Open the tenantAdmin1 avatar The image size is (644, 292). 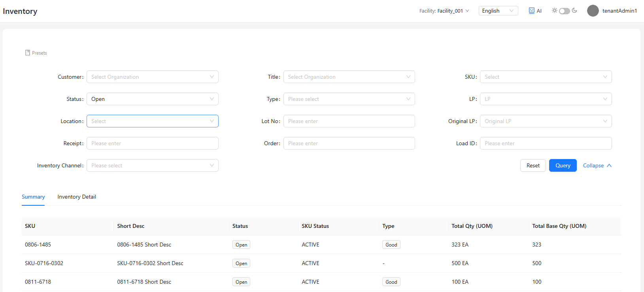pyautogui.click(x=593, y=11)
